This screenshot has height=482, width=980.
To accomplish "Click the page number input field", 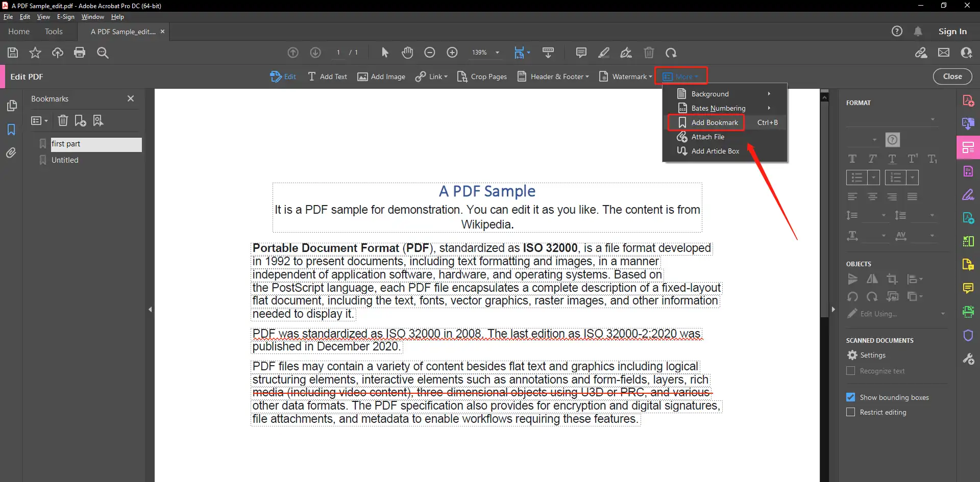I will (338, 53).
